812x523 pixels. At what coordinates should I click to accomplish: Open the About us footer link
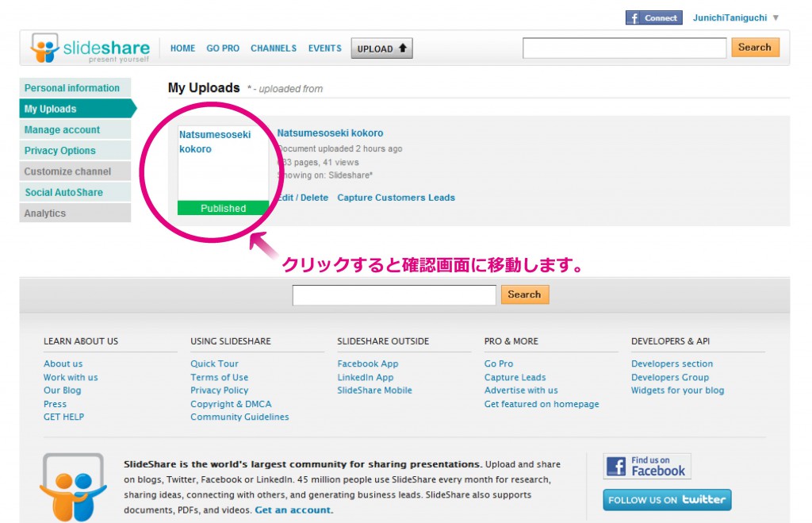[x=63, y=363]
